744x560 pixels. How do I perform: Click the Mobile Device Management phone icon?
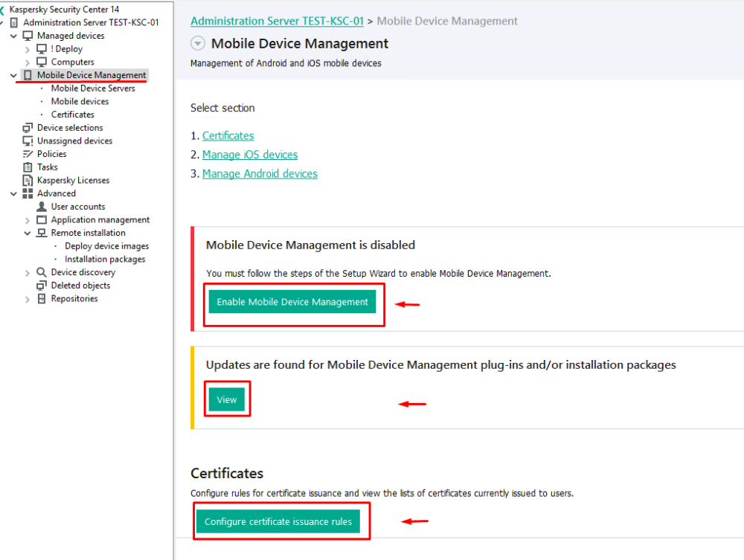point(28,75)
